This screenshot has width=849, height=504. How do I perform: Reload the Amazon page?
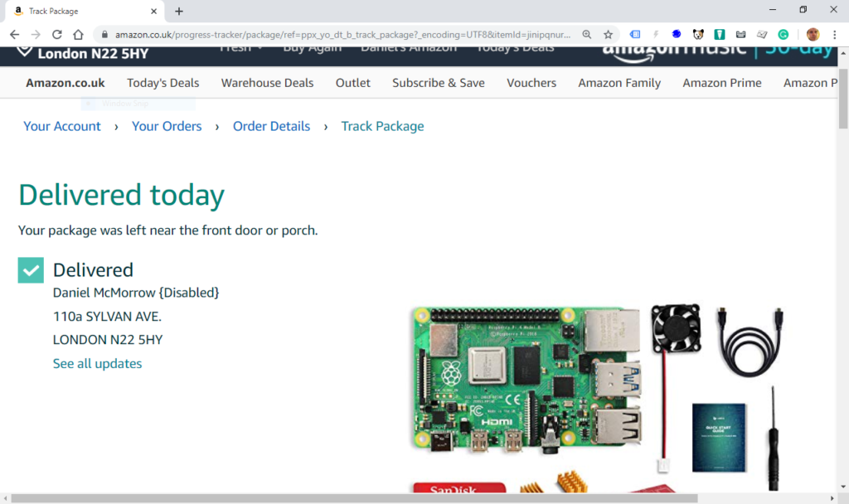57,35
